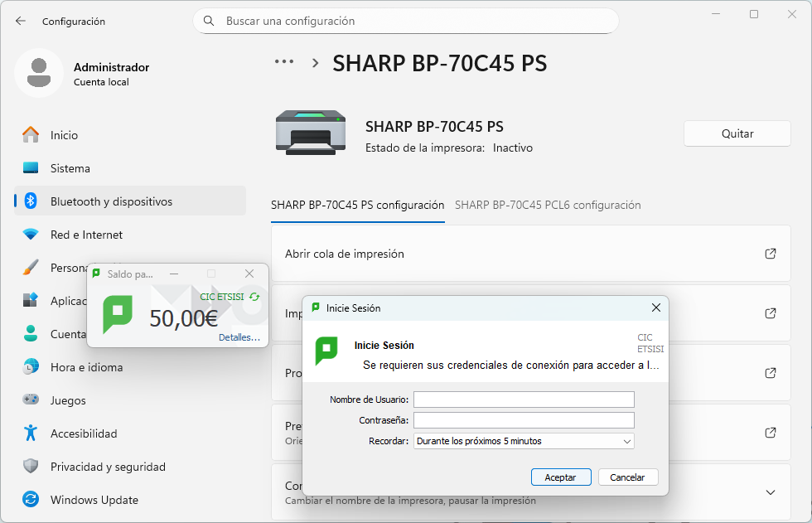Go back with the arrow in Configuración

pos(21,21)
